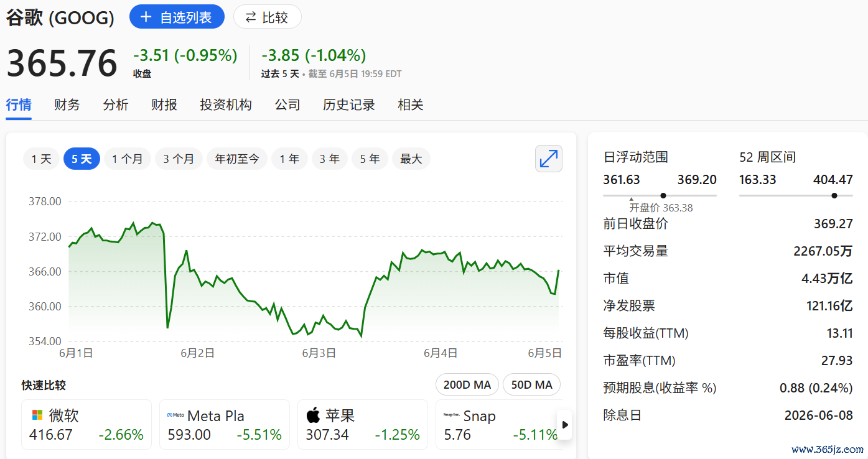Click the -3.51 (-0.95%) change value
The image size is (868, 459).
(x=185, y=55)
